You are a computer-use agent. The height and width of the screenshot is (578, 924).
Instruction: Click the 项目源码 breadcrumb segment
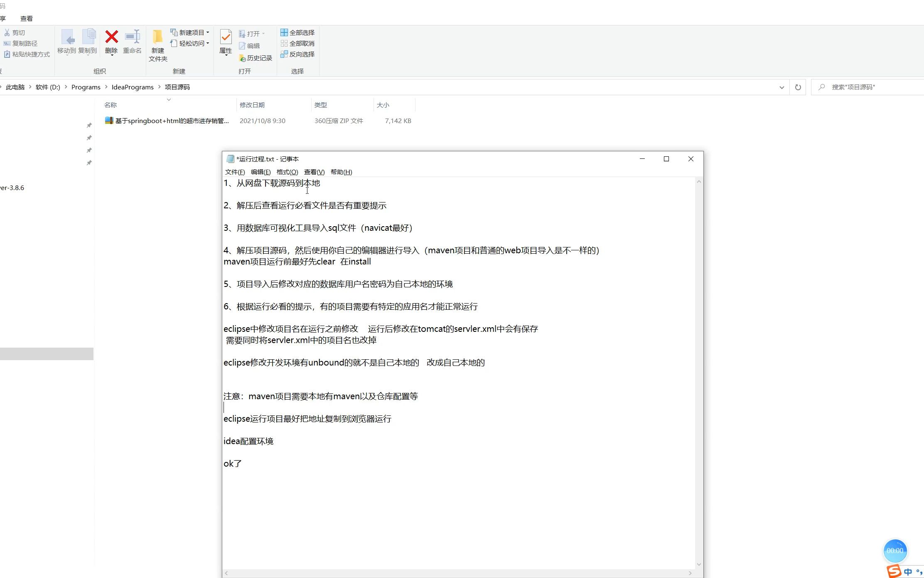pos(177,87)
